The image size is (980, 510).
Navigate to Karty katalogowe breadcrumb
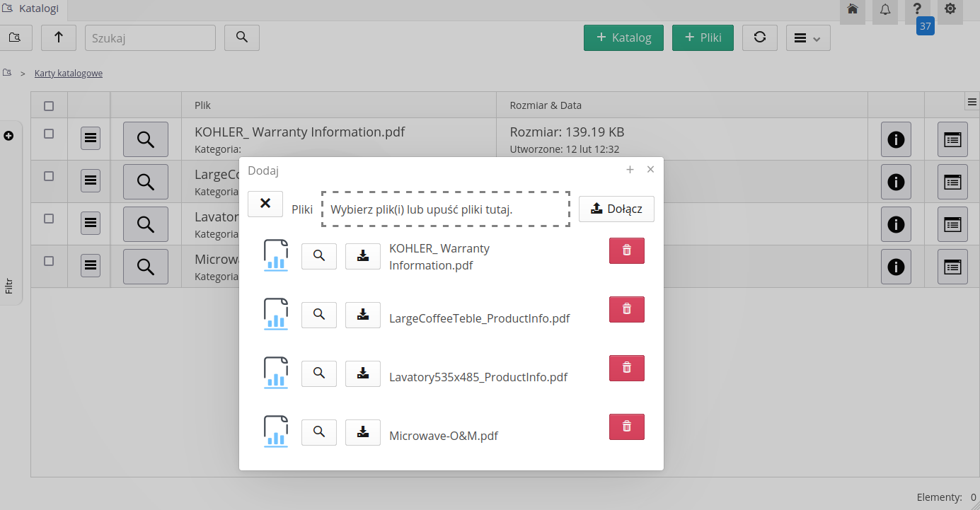(69, 74)
